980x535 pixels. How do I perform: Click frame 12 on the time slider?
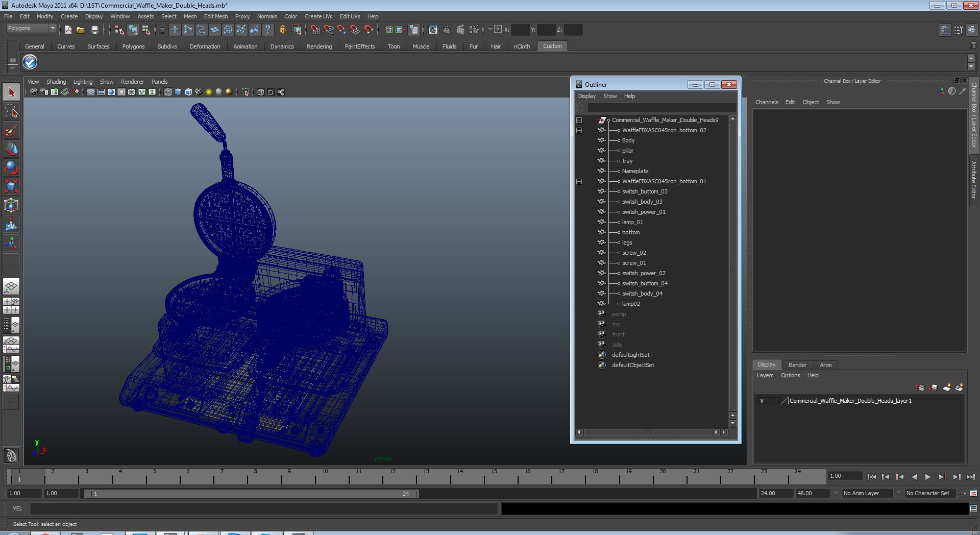[x=393, y=477]
